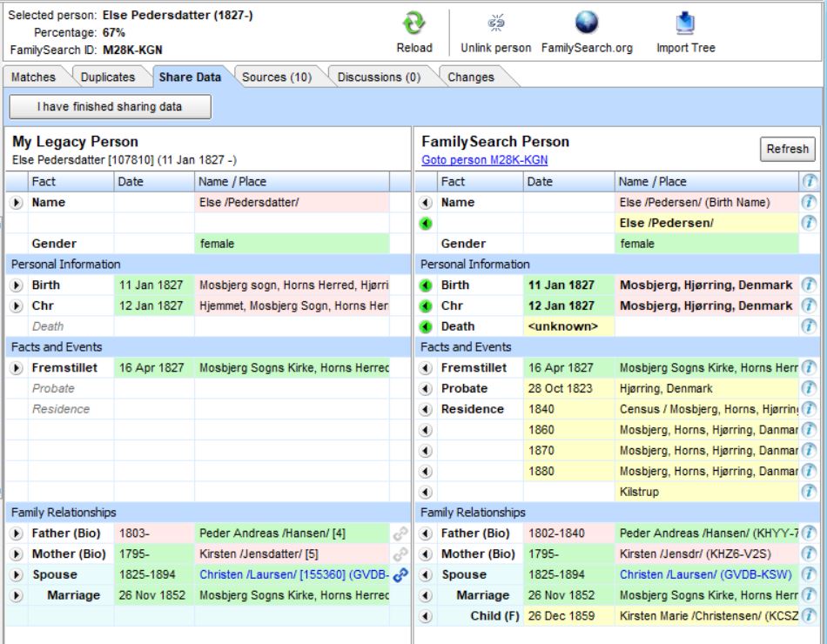Click right arrow for Legacy Father (Bio)

[x=17, y=533]
